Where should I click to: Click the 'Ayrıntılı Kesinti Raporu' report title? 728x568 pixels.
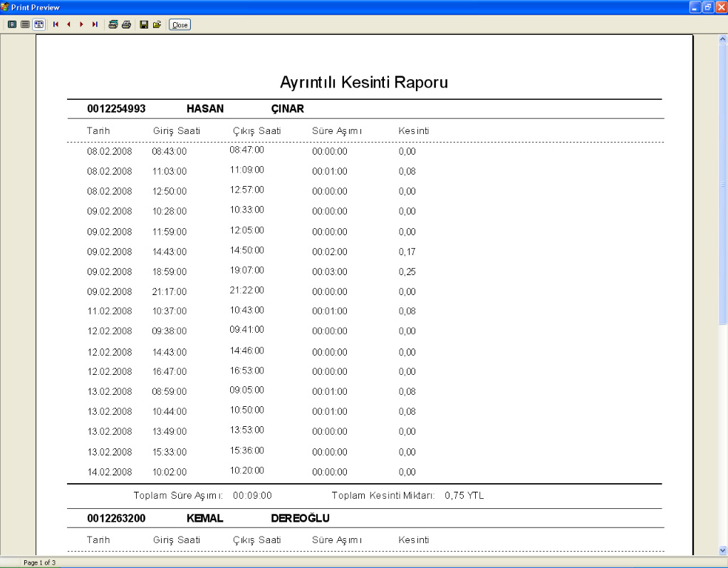364,82
